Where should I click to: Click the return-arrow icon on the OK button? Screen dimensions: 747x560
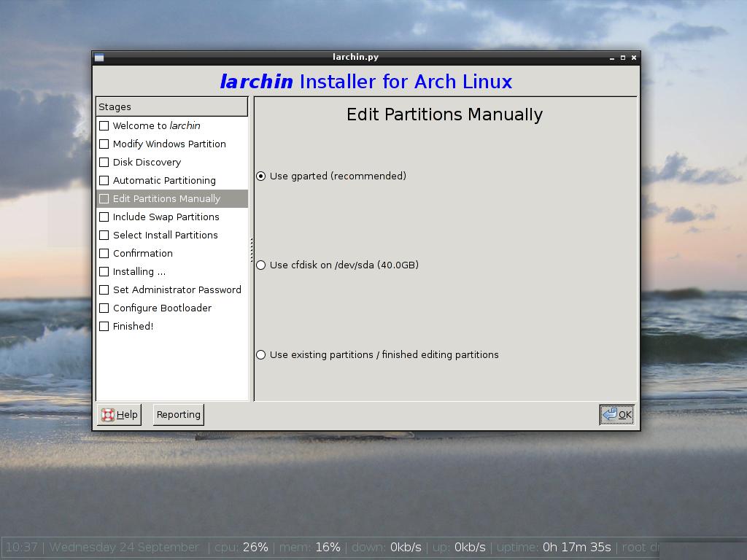610,414
